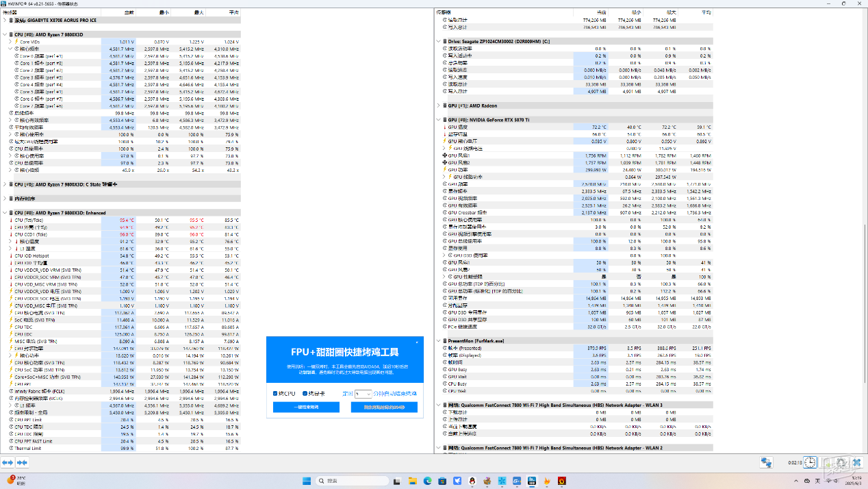Image resolution: width=868 pixels, height=489 pixels.
Task: Click the HWiNFO settings gear icon
Action: 841,462
